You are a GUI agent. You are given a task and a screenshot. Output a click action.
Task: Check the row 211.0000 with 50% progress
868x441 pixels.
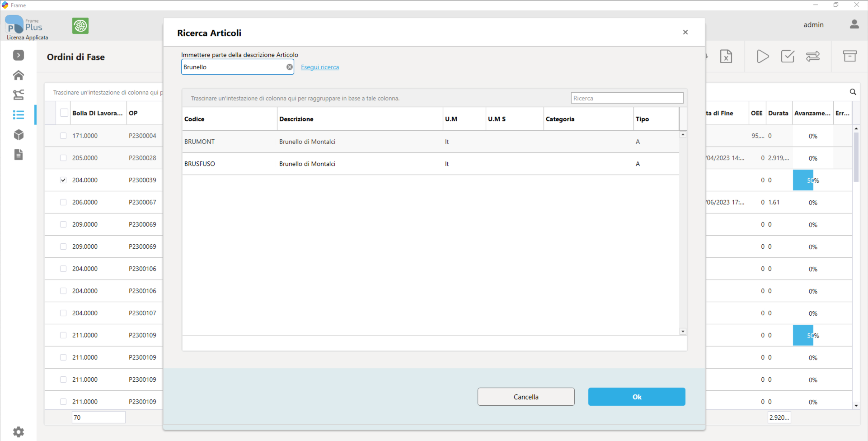[63, 335]
